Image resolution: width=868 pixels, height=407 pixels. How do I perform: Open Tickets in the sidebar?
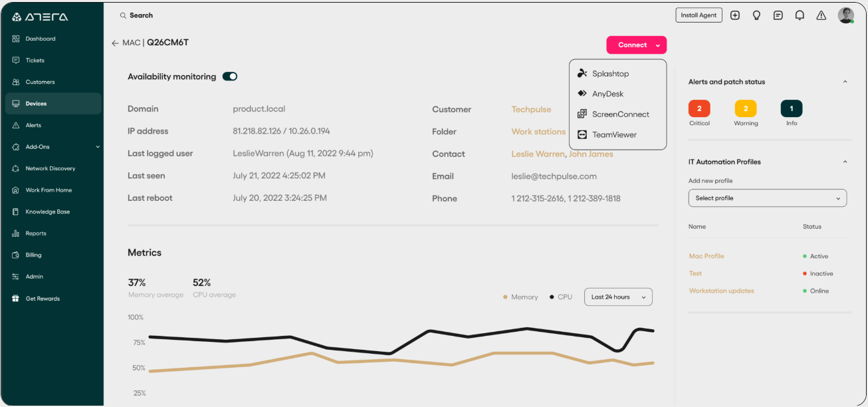35,61
